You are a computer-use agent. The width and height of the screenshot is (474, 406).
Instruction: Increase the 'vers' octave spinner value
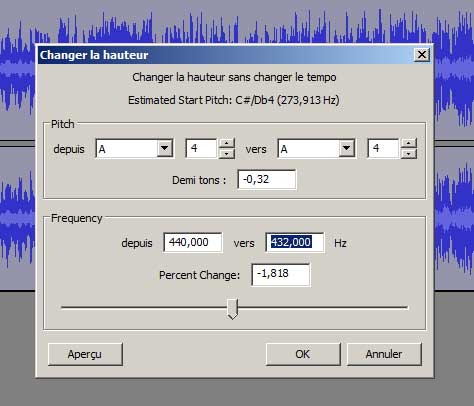[x=409, y=143]
